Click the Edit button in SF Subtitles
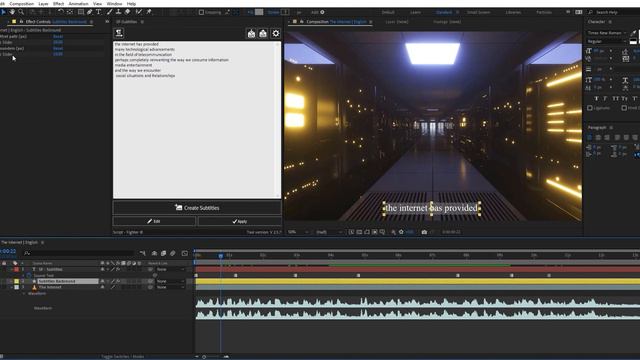Viewport: 640px width, 360px height. [154, 221]
